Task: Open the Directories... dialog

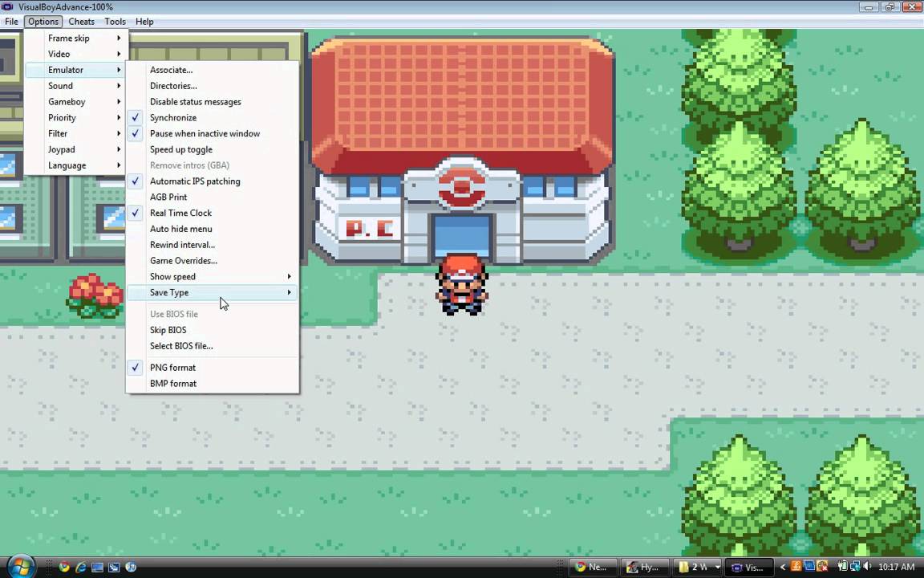Action: 212,86
